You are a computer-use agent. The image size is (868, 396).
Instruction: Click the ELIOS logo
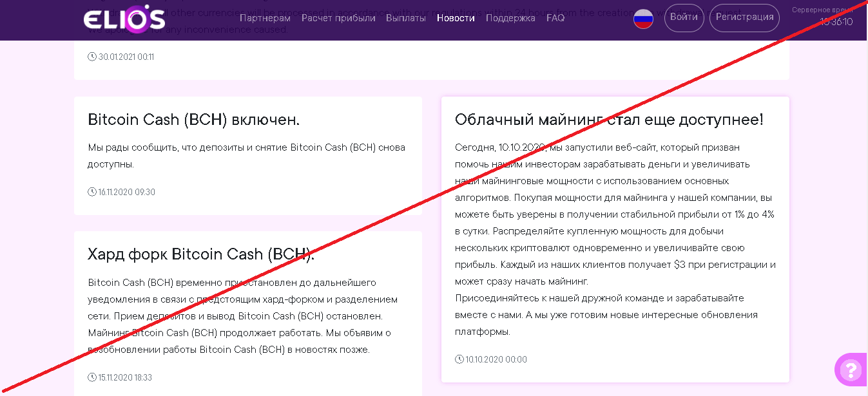tap(124, 18)
